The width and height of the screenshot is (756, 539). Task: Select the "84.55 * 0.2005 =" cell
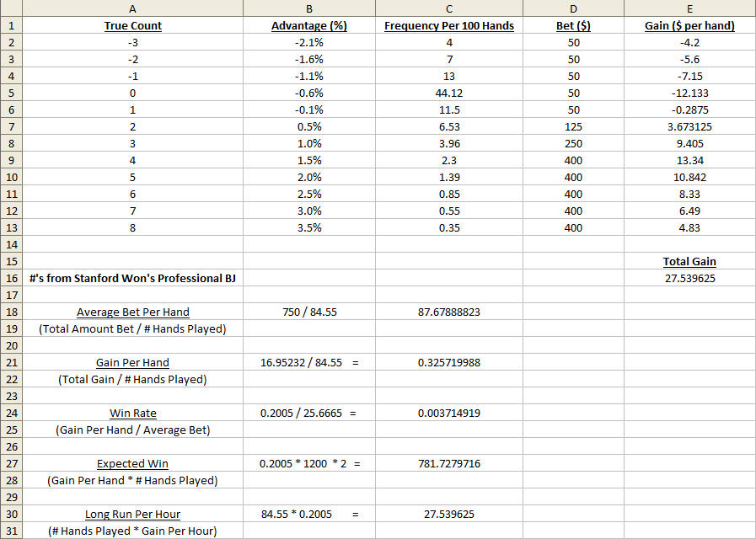pos(309,515)
